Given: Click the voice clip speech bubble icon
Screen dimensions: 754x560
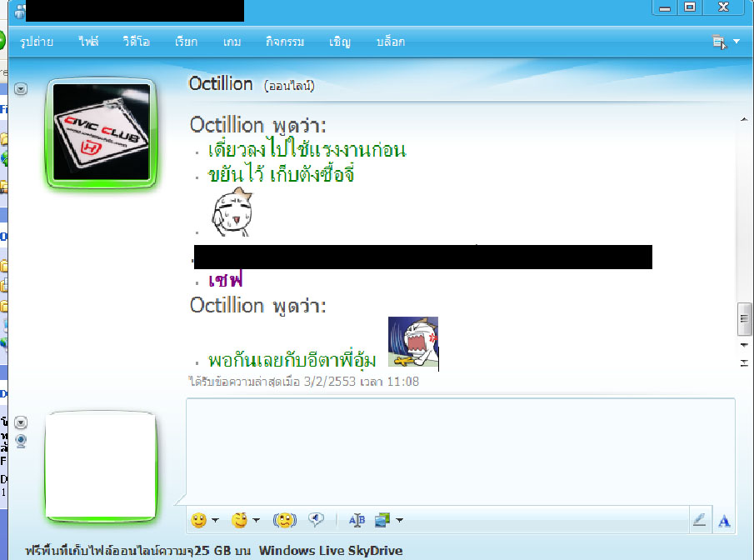Looking at the screenshot, I should pos(316,520).
